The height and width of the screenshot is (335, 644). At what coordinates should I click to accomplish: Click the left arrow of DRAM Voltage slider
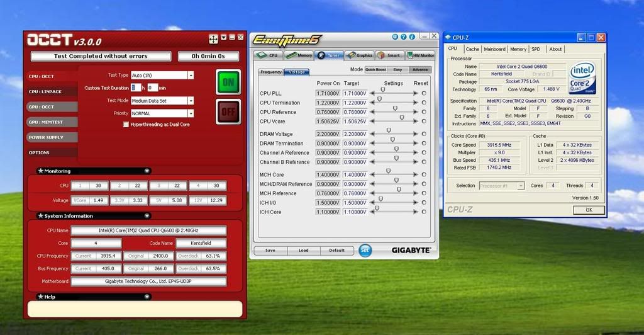pyautogui.click(x=372, y=134)
